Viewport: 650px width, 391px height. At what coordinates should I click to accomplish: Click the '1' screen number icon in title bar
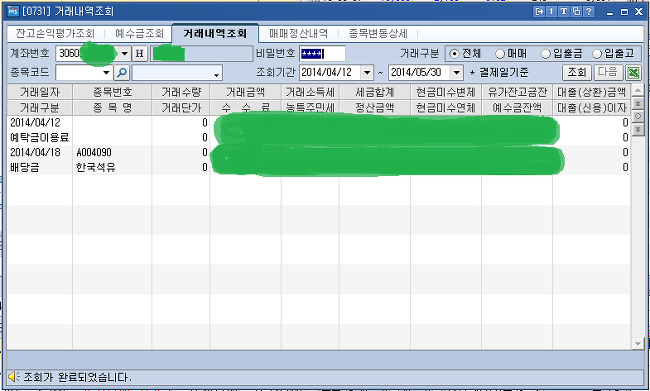point(551,12)
